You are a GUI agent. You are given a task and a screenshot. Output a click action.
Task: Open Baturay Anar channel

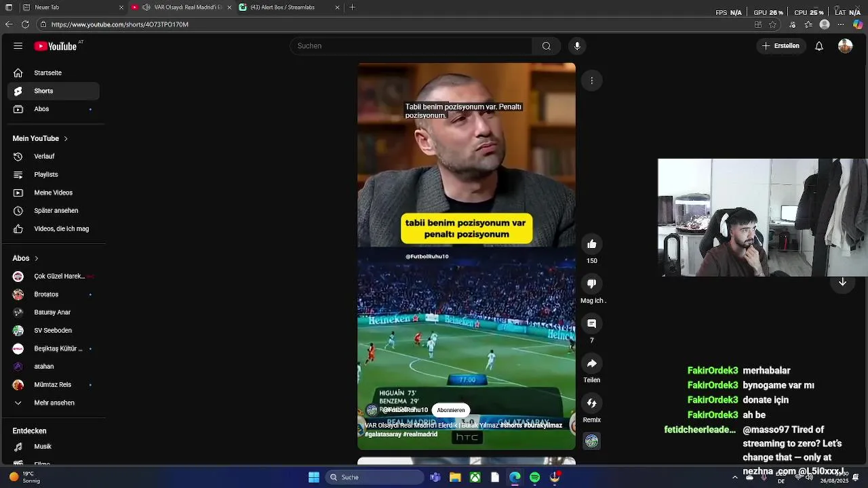pyautogui.click(x=54, y=312)
